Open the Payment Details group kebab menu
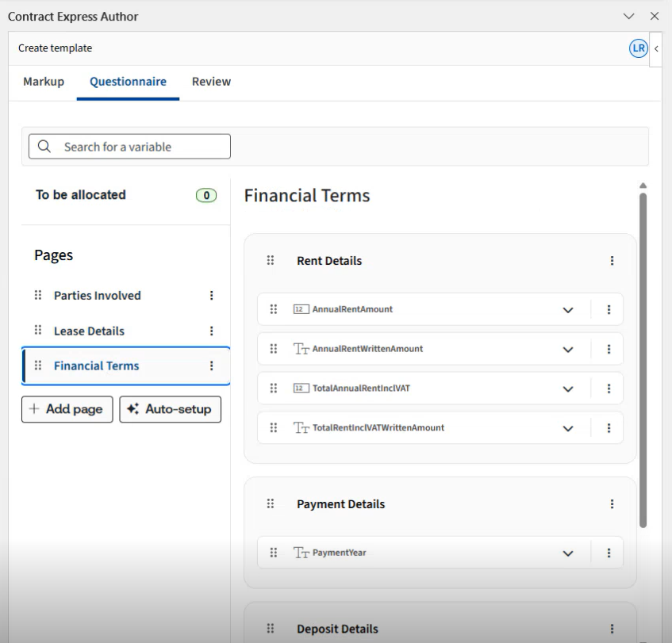Viewport: 672px width, 643px height. [x=612, y=504]
